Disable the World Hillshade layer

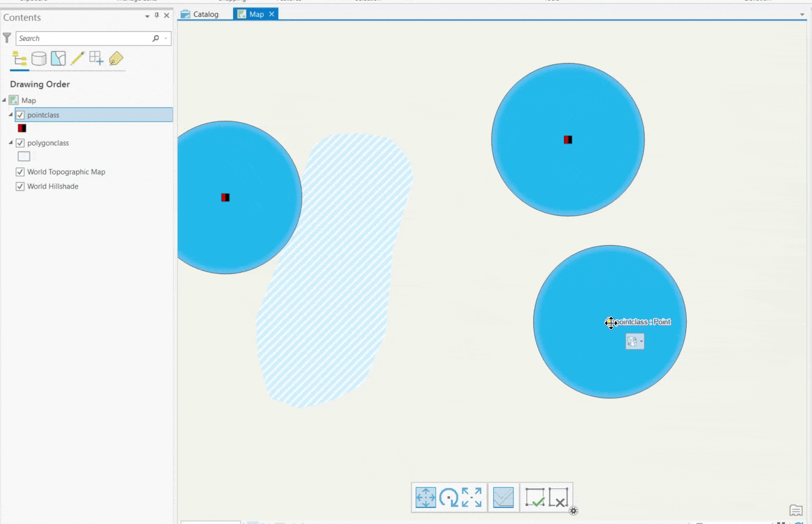[x=20, y=186]
